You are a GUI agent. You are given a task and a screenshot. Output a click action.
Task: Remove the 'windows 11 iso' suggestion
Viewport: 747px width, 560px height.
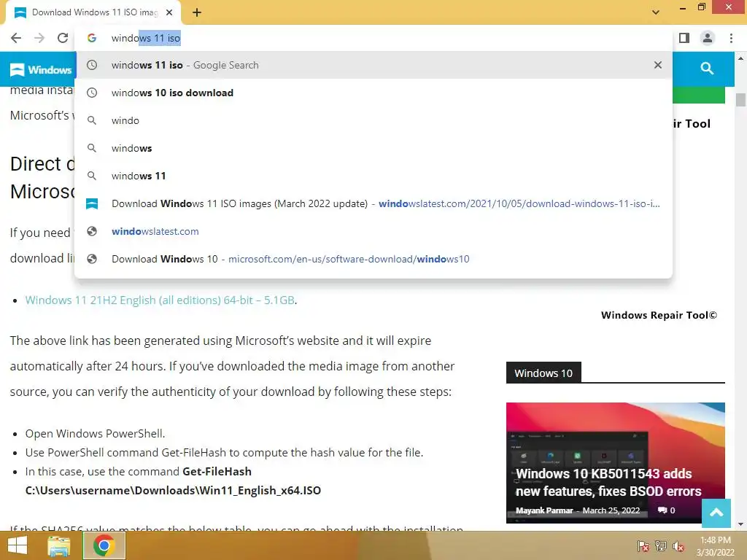click(658, 65)
